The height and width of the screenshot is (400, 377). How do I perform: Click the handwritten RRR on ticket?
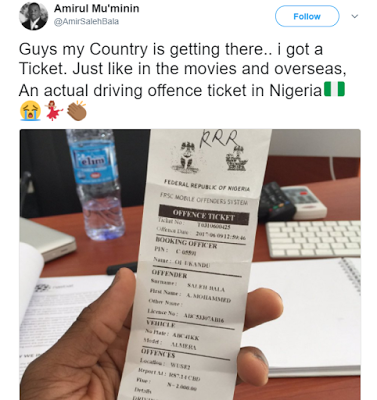218,139
